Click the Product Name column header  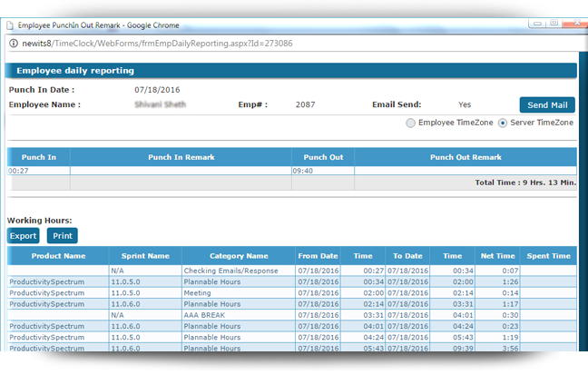(x=58, y=256)
